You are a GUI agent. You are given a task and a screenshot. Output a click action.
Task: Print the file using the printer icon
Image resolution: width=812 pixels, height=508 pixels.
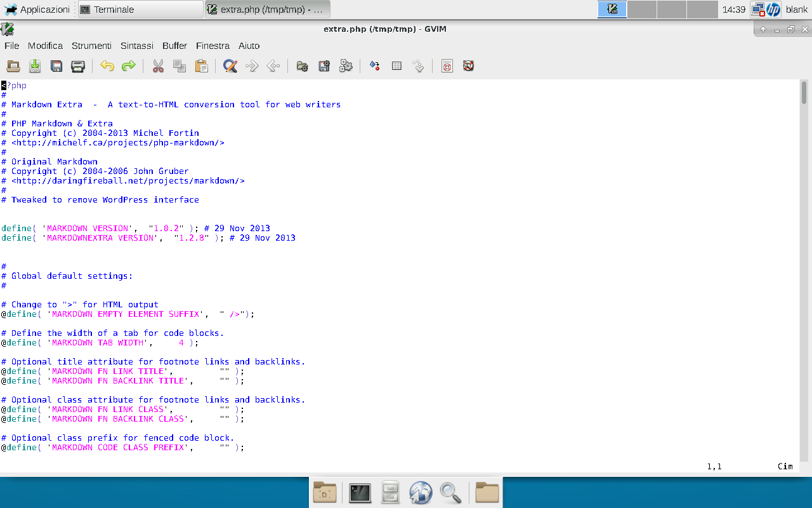coord(78,66)
